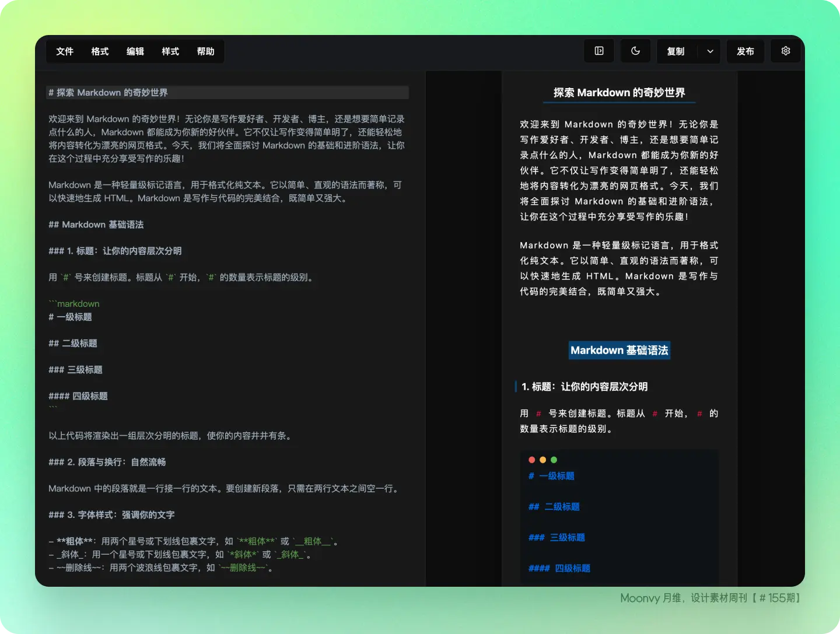Image resolution: width=840 pixels, height=634 pixels.
Task: Expand the dropdown arrow beside 复制
Action: coord(710,51)
